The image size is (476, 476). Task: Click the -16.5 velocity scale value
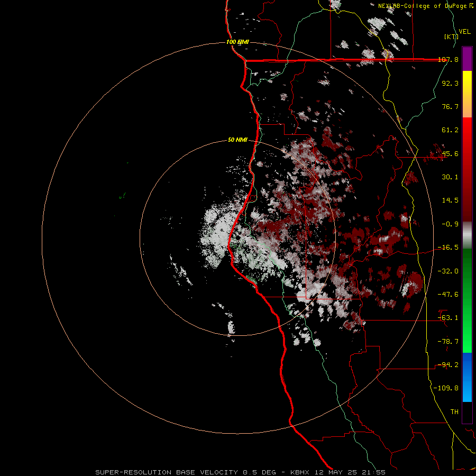point(448,248)
